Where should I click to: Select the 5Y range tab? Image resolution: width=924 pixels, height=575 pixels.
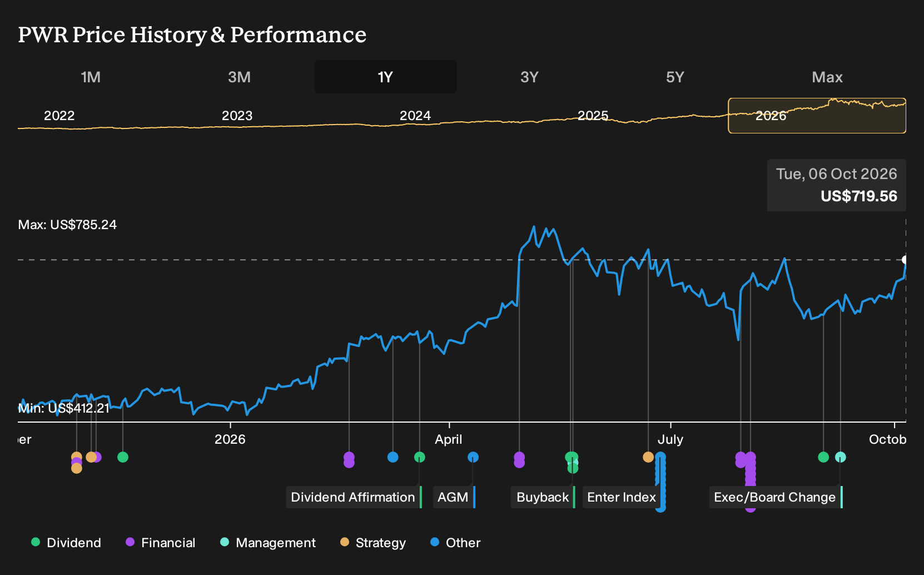point(675,77)
